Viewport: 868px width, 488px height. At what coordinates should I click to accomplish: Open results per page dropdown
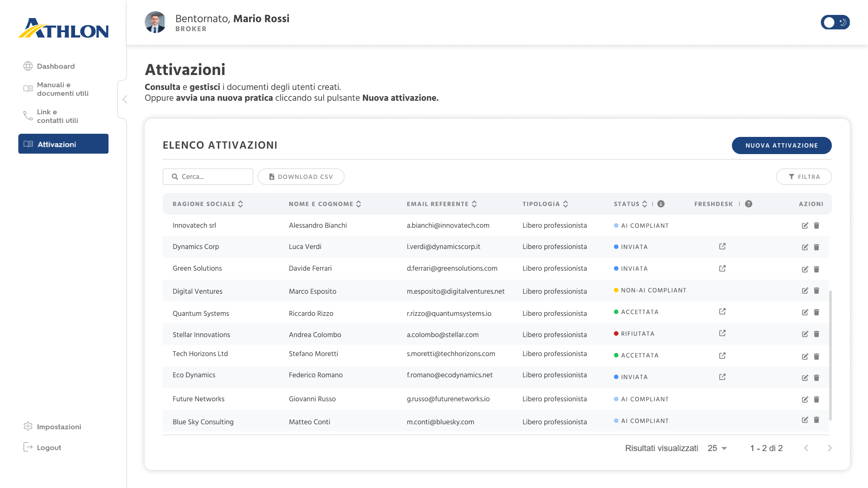click(x=717, y=448)
